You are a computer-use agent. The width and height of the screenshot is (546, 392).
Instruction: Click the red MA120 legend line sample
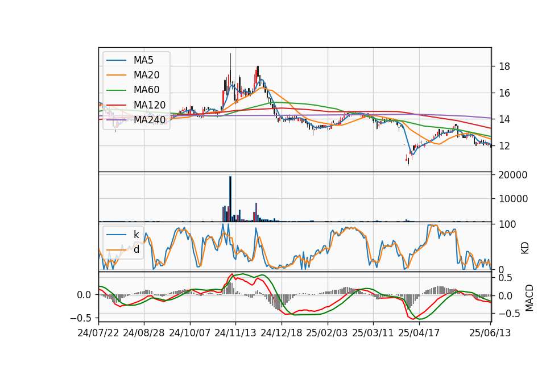point(116,105)
